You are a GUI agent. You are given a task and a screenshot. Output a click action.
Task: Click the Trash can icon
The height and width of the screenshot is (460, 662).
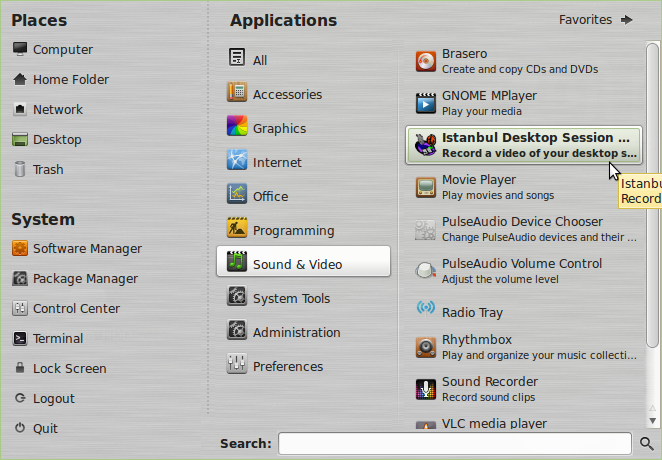pos(19,169)
